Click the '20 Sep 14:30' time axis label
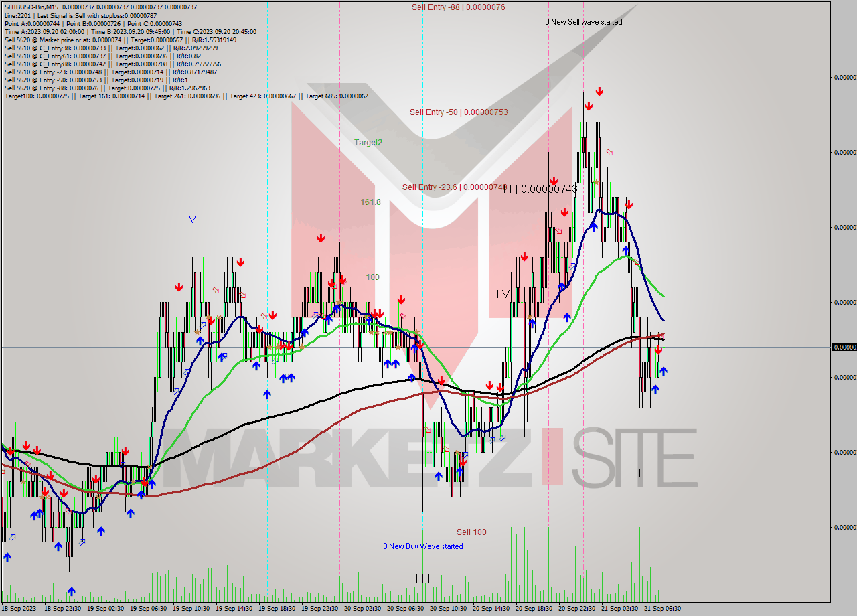Screen dimensions: 857x616 tap(491, 609)
